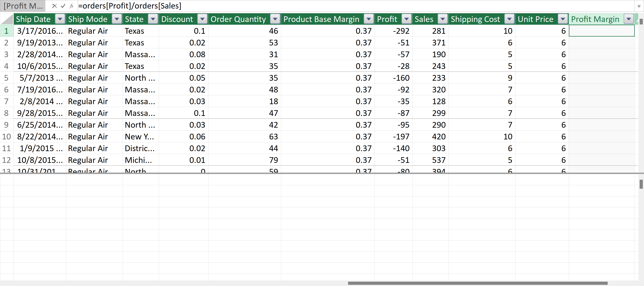644x286 pixels.
Task: Open the Sales column filter dropdown
Action: coord(442,19)
